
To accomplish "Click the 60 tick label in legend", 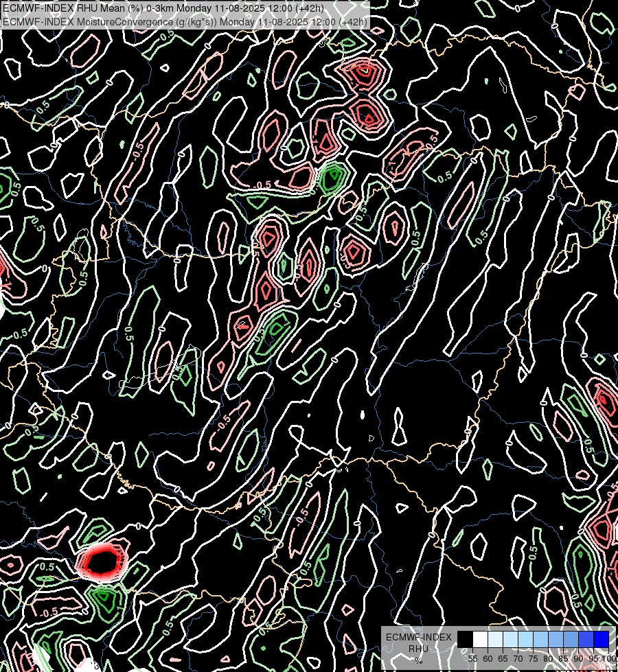I will click(488, 659).
